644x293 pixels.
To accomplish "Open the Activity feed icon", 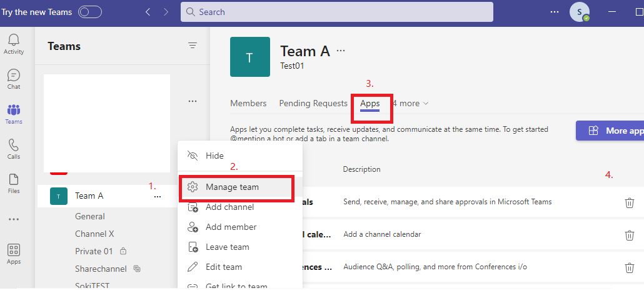I will 14,44.
